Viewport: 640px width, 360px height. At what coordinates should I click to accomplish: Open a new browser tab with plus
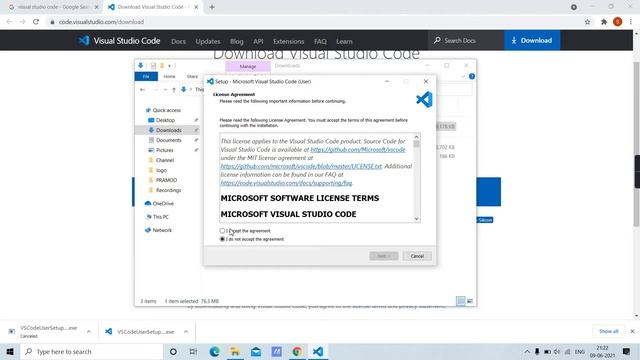(212, 7)
